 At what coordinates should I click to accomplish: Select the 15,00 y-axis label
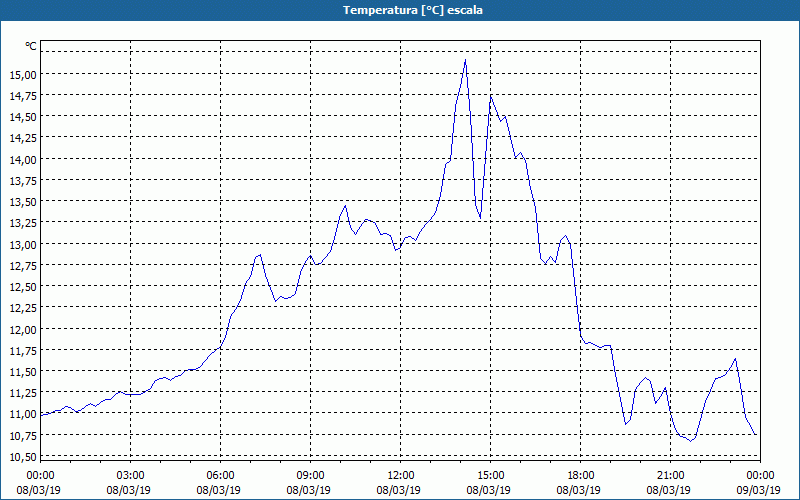[x=22, y=74]
